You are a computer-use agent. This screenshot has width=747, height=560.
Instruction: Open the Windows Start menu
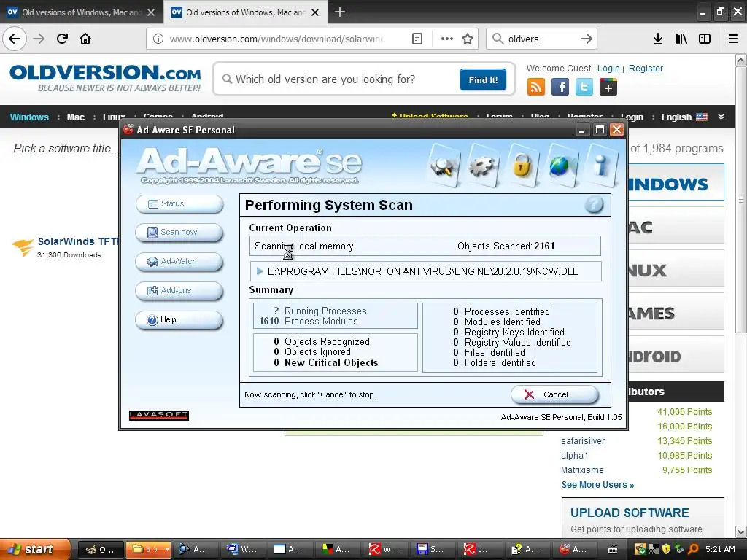coord(35,549)
